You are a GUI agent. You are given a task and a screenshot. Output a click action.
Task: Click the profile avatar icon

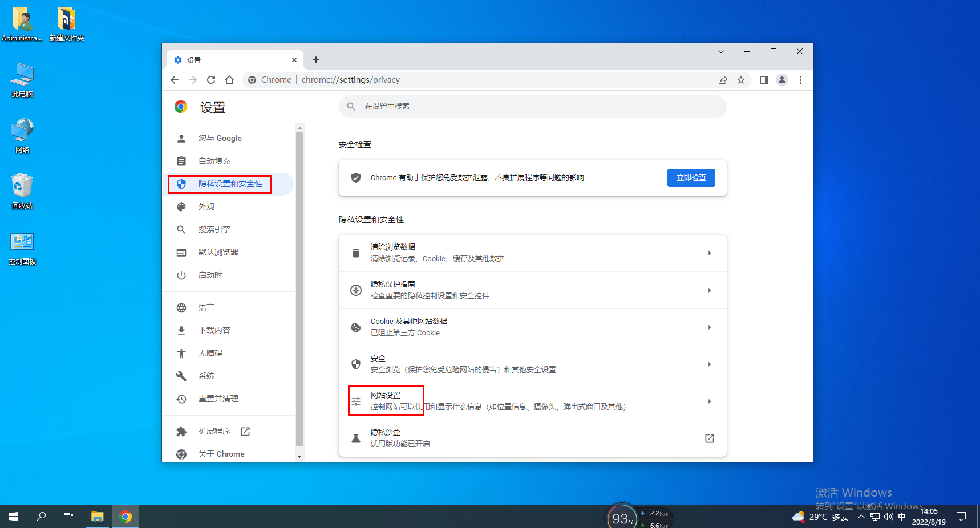pos(781,80)
